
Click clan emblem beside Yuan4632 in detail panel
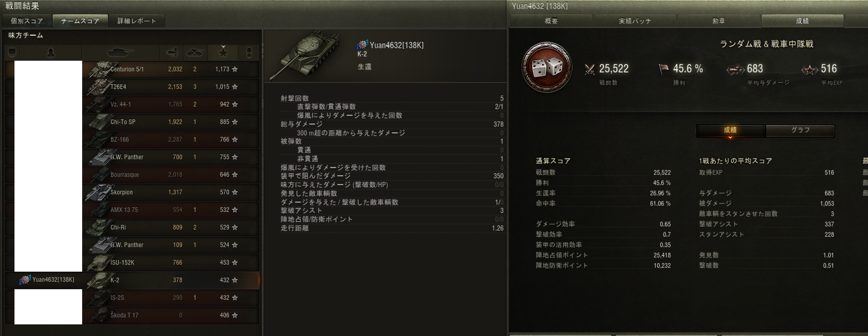pos(362,45)
